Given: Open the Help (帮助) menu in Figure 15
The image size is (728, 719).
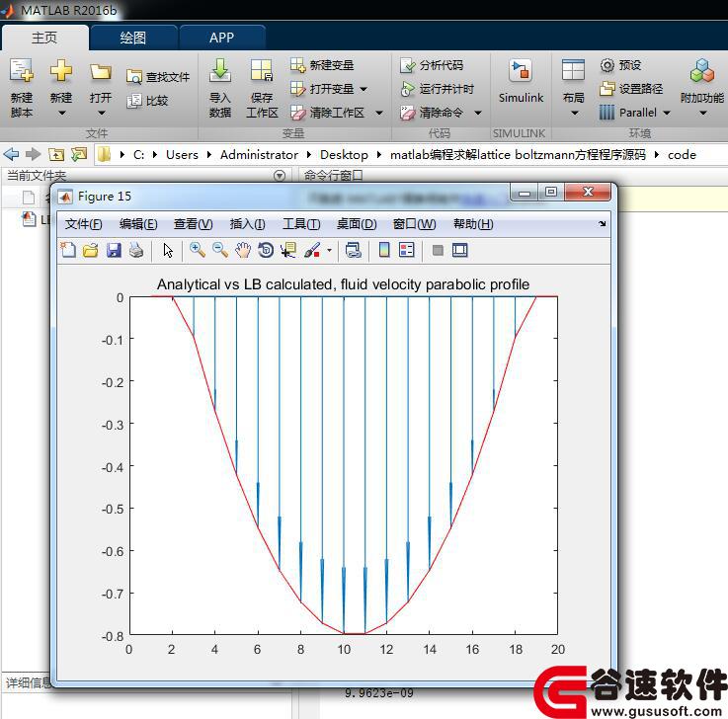Looking at the screenshot, I should pyautogui.click(x=473, y=224).
